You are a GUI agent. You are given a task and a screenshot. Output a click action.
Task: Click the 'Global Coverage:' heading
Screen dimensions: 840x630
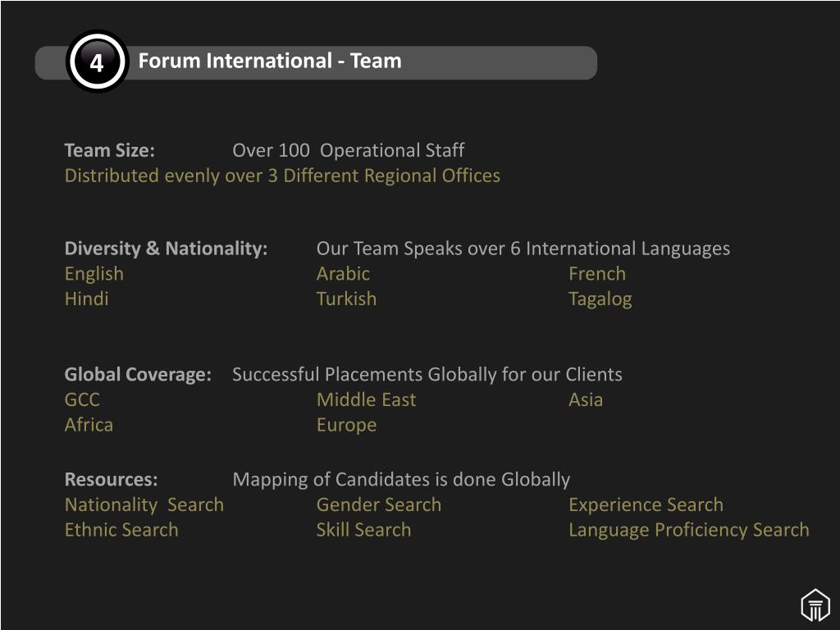(x=138, y=374)
